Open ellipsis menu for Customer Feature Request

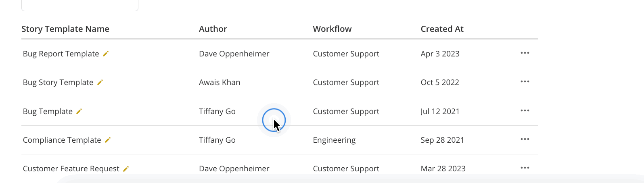tap(525, 168)
